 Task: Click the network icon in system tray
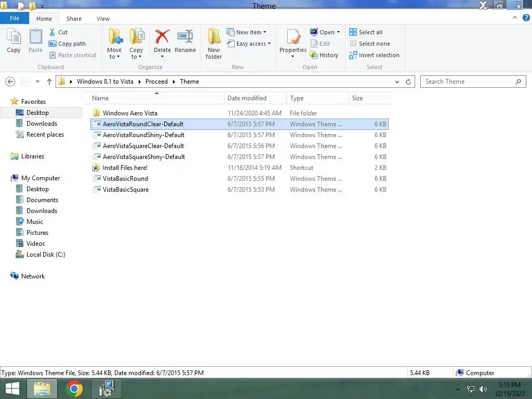click(471, 389)
